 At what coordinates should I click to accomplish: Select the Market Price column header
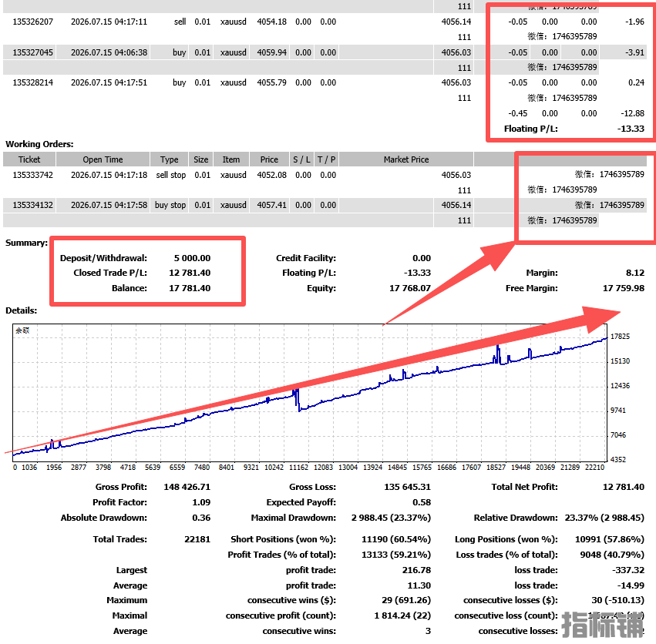click(406, 159)
